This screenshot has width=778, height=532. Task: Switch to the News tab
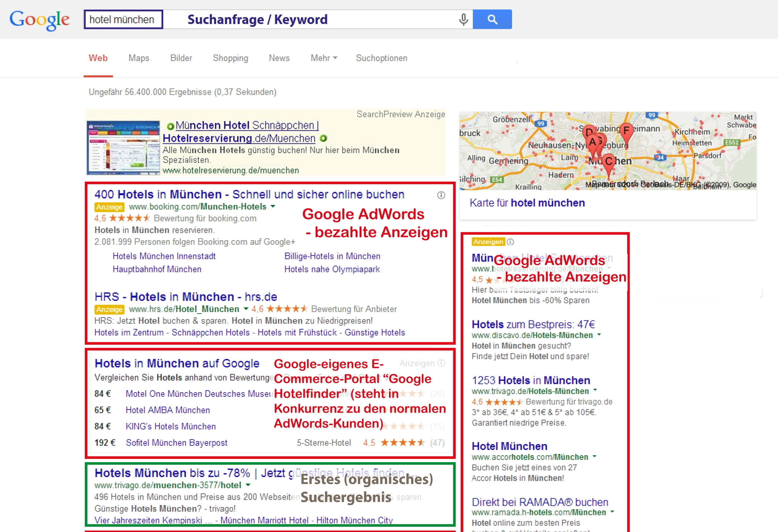tap(279, 58)
